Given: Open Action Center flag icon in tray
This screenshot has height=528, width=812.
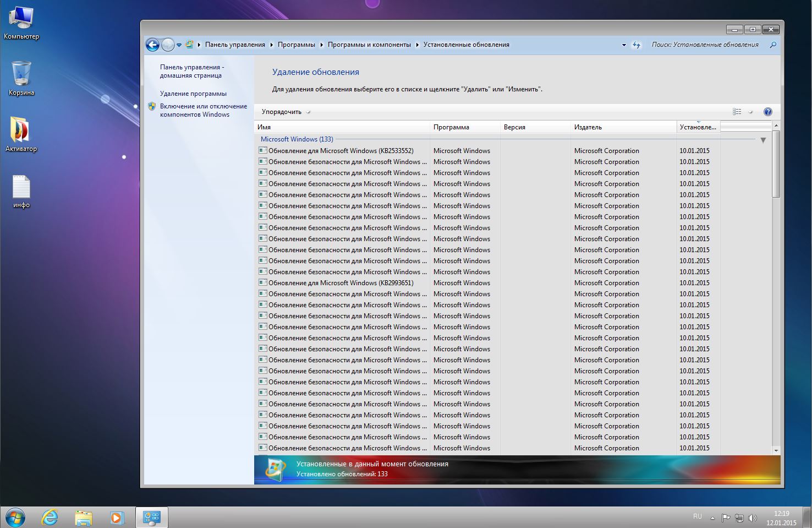Looking at the screenshot, I should 726,518.
